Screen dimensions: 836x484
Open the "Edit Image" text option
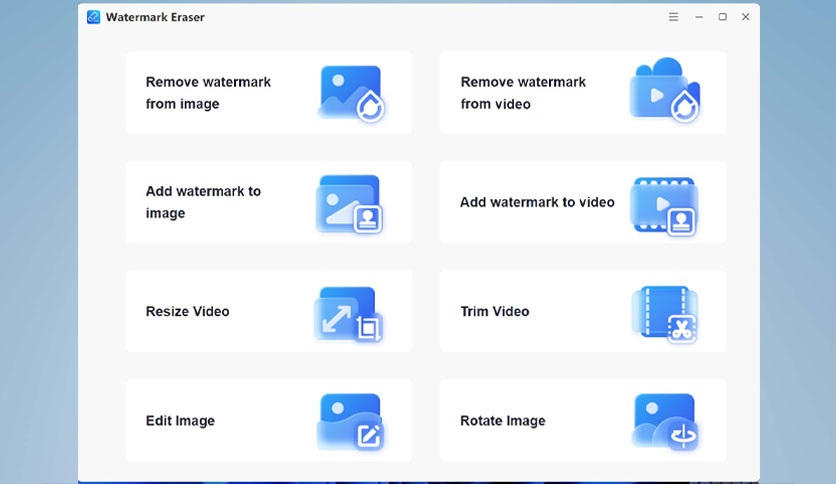click(x=180, y=421)
